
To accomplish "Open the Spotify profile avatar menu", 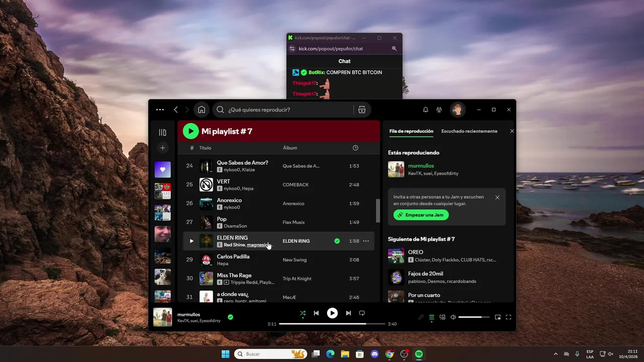I will pyautogui.click(x=457, y=110).
